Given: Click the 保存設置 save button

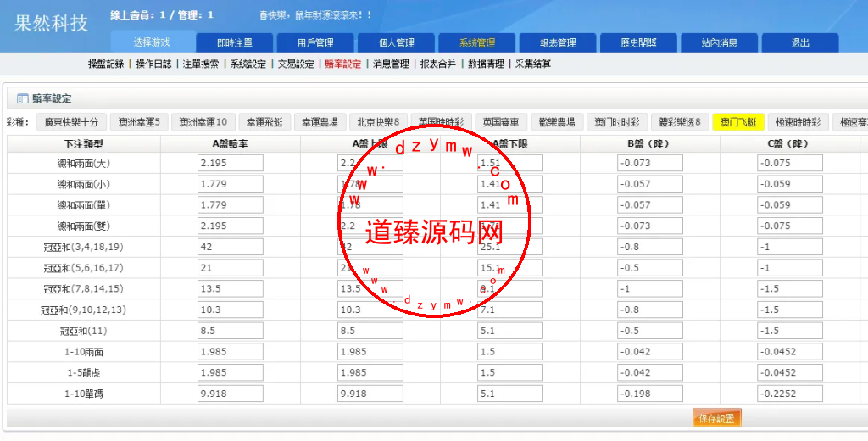Looking at the screenshot, I should click(x=717, y=418).
